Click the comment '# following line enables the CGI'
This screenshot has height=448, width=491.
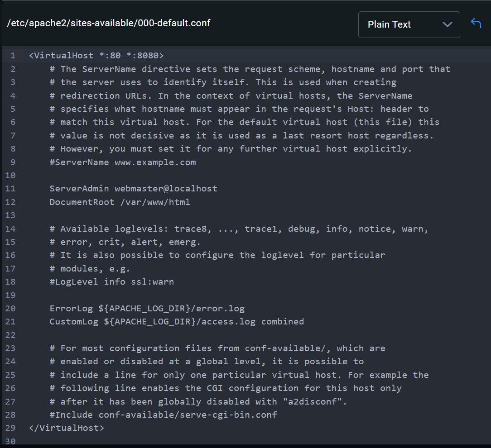(226, 388)
